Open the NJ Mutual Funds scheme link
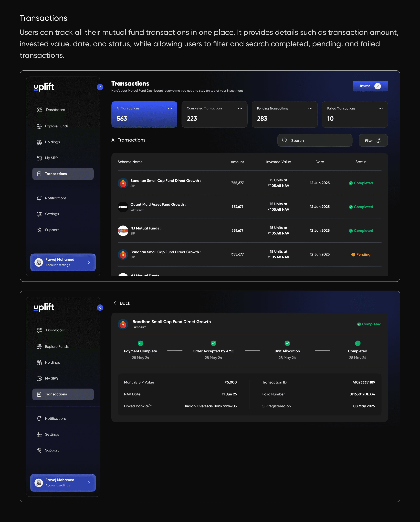Viewport: 420px width, 522px height. point(145,228)
